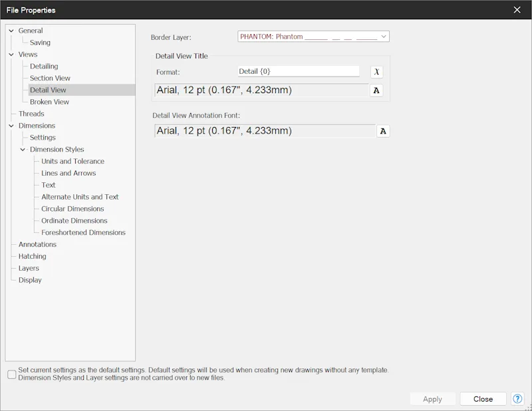Open Alternate Units and Text

tap(80, 197)
